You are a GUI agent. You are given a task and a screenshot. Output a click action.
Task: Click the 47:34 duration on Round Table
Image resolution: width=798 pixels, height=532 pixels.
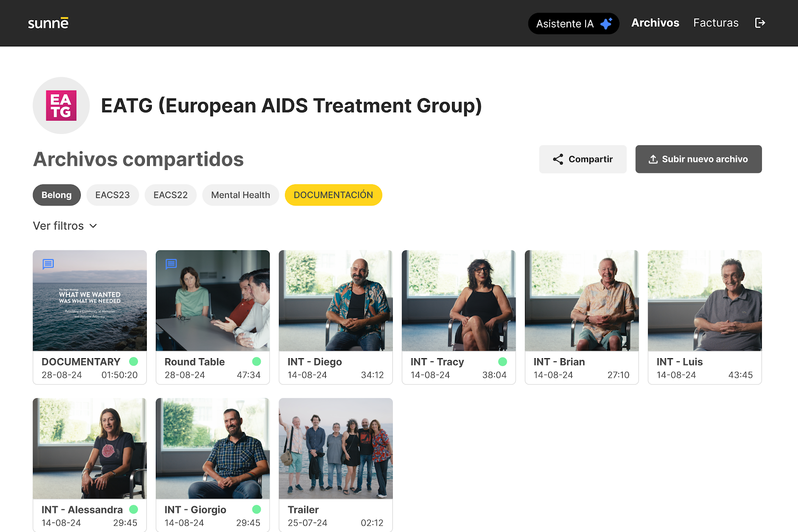pos(248,375)
